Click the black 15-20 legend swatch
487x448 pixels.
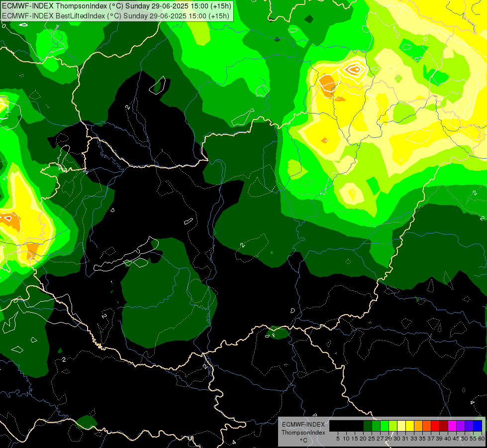click(x=359, y=426)
